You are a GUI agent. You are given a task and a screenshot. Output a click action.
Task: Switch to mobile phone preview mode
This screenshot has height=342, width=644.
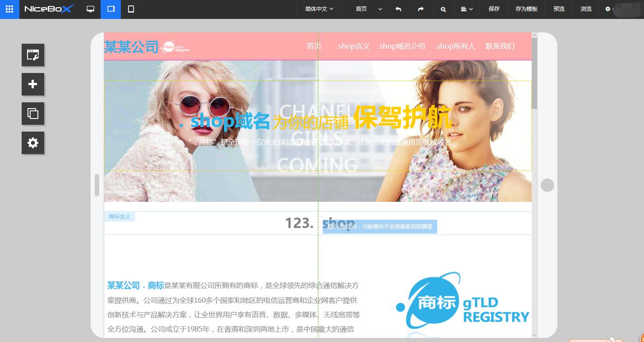[x=131, y=9]
